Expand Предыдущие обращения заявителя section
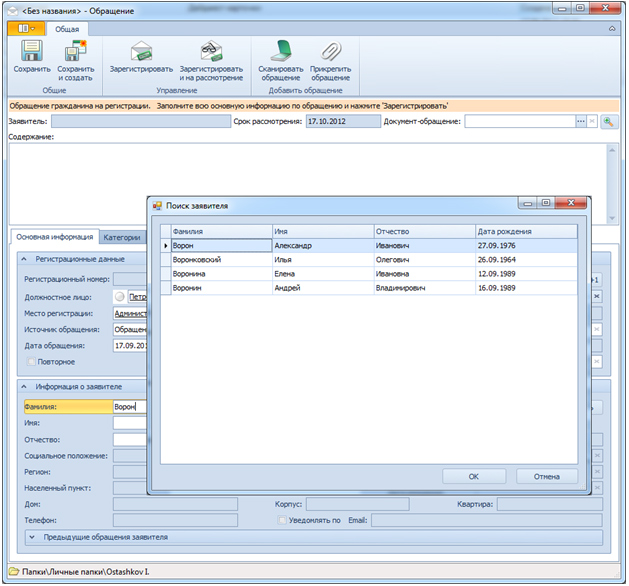This screenshot has width=629, height=586. coord(31,537)
